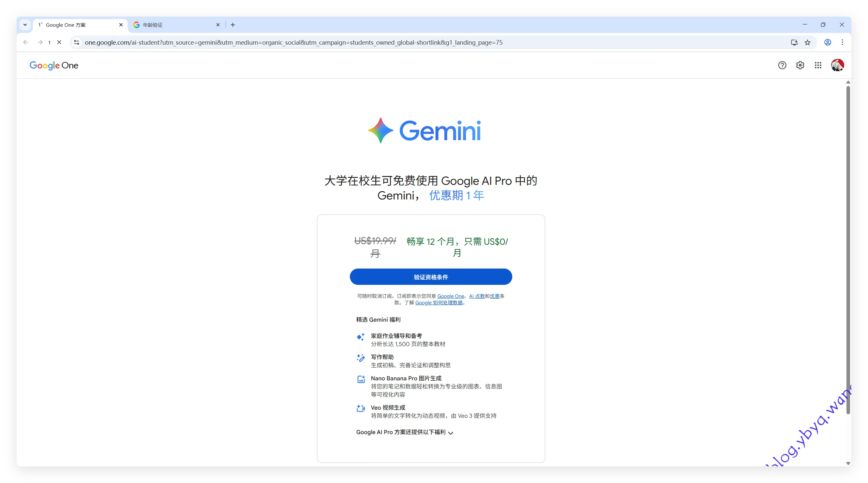Open Google apps grid launcher
This screenshot has height=483, width=868.
818,65
